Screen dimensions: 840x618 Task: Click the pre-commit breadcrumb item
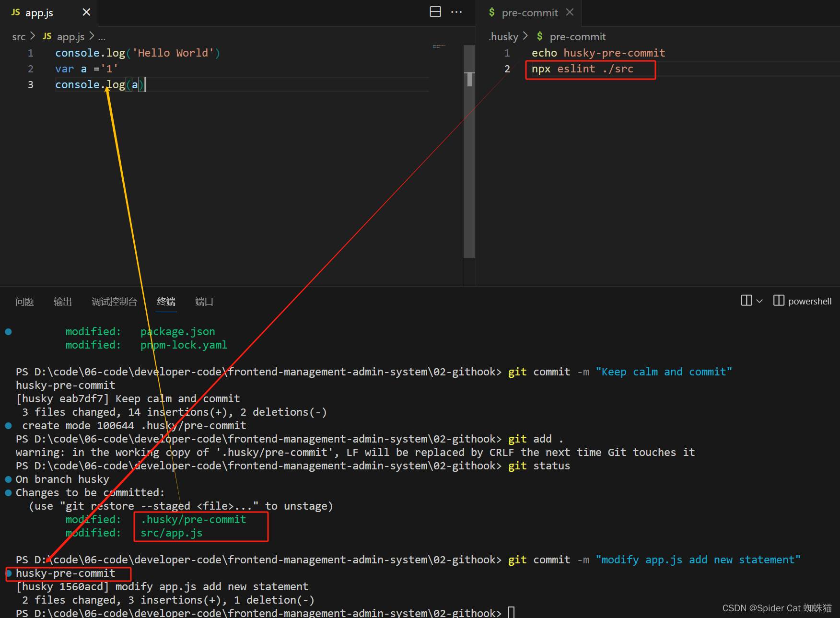578,36
